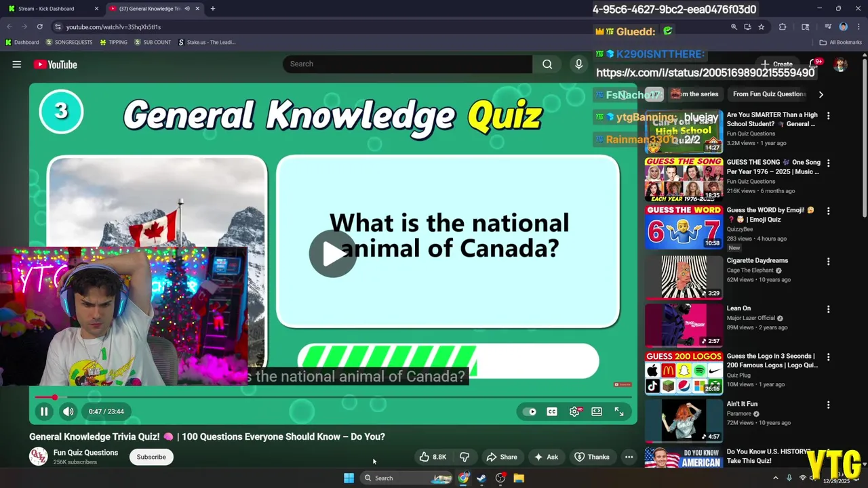Image resolution: width=868 pixels, height=488 pixels.
Task: Go to the YouTube home logo
Action: tap(56, 64)
